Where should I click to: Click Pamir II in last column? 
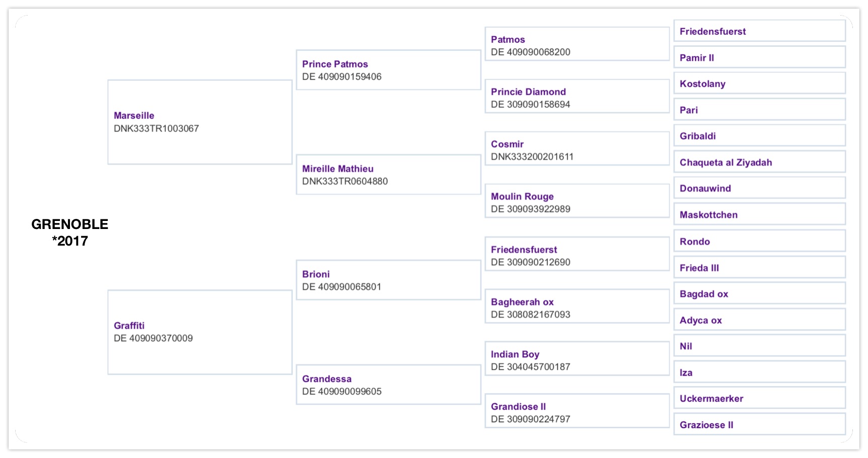697,58
